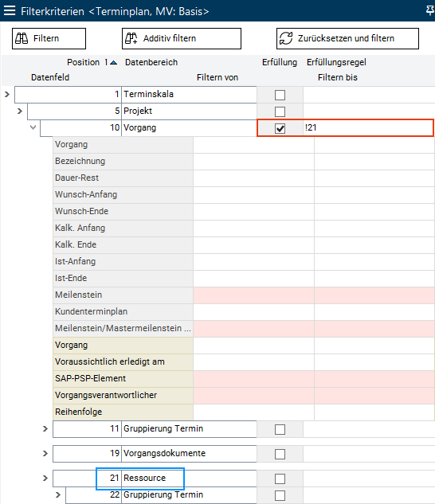Viewport: 435px width, 504px height.
Task: Click the pin icon in title bar
Action: coord(430,10)
